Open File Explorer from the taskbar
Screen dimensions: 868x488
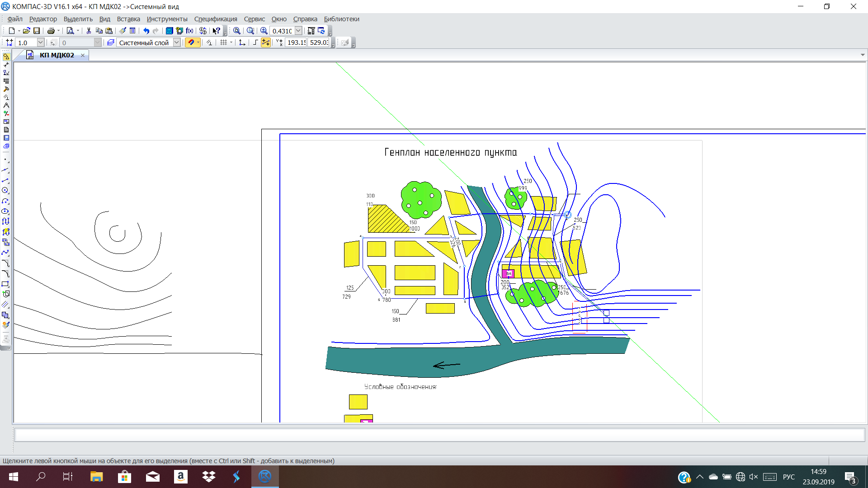tap(96, 477)
